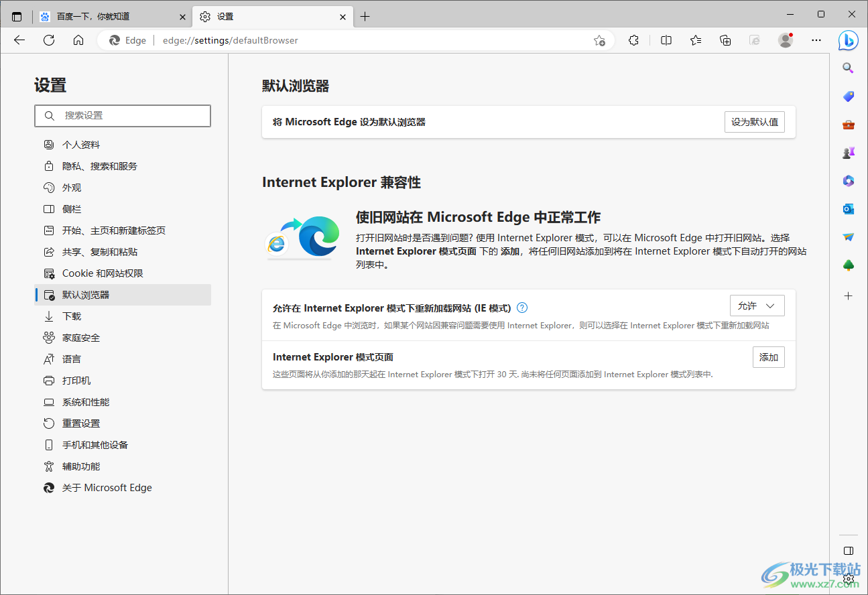
Task: Open the Favorites list icon
Action: (696, 40)
